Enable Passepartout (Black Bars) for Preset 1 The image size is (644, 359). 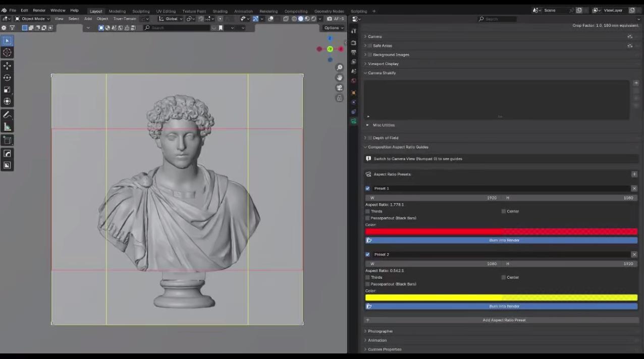368,218
